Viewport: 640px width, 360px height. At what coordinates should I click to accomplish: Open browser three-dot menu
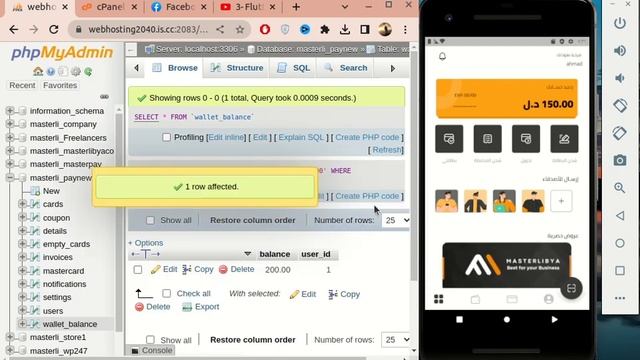point(405,29)
